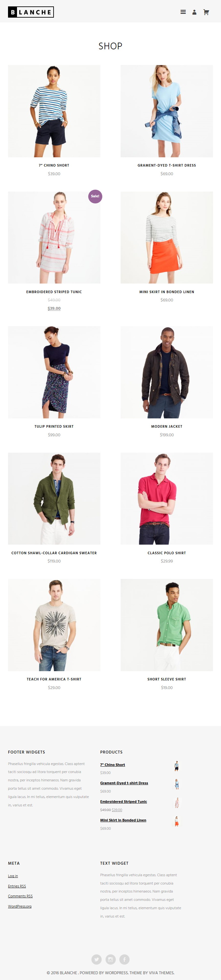221x980 pixels.
Task: Open the 7" Chino Short product title
Action: click(54, 166)
